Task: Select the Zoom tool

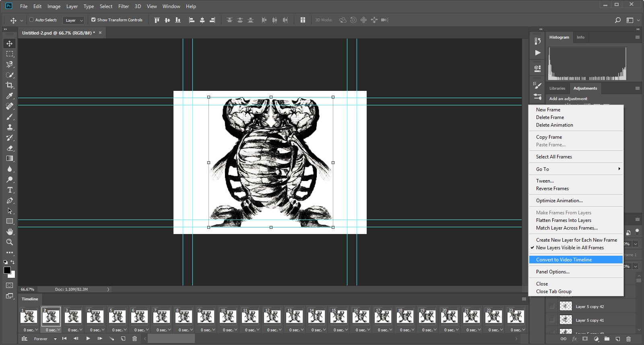Action: coord(10,242)
